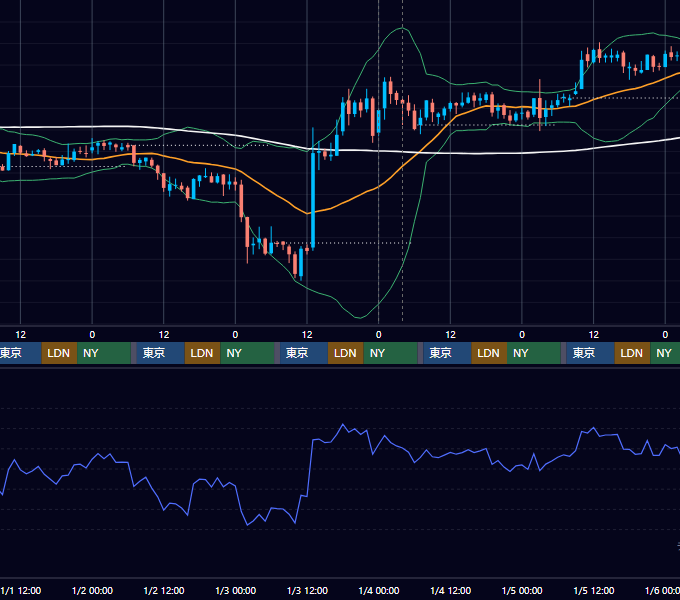Select the LDN session block on 1/2
This screenshot has width=680, height=600.
203,353
